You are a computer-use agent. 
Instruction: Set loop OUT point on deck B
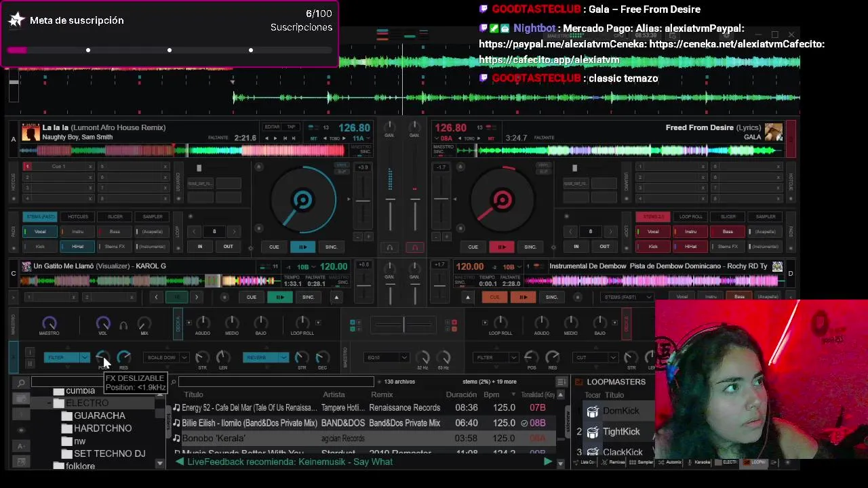pos(604,247)
